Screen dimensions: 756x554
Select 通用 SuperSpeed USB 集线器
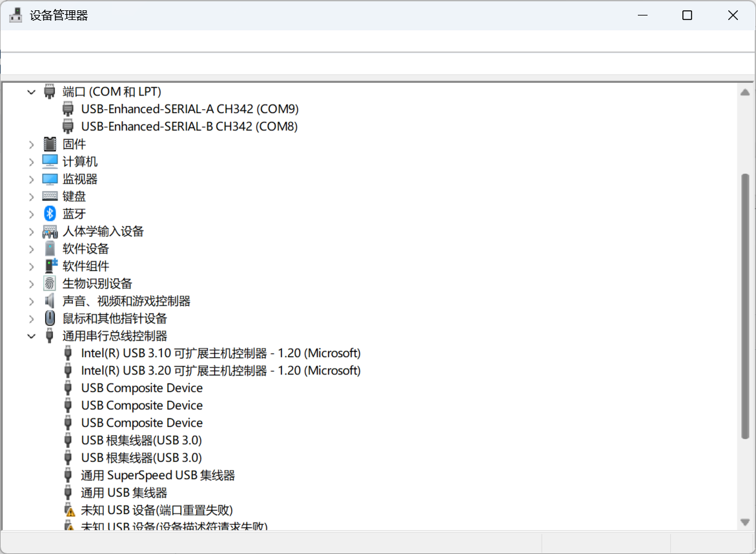[x=158, y=475]
